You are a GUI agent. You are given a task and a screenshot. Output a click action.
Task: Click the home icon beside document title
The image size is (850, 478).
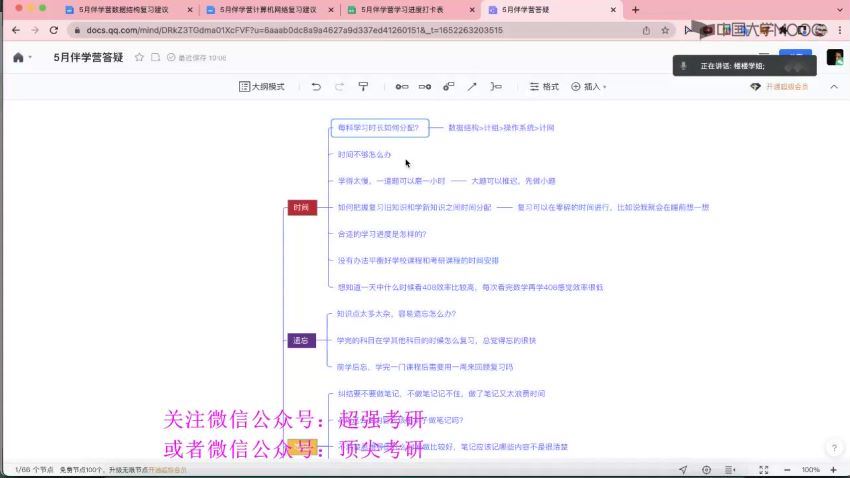point(18,58)
